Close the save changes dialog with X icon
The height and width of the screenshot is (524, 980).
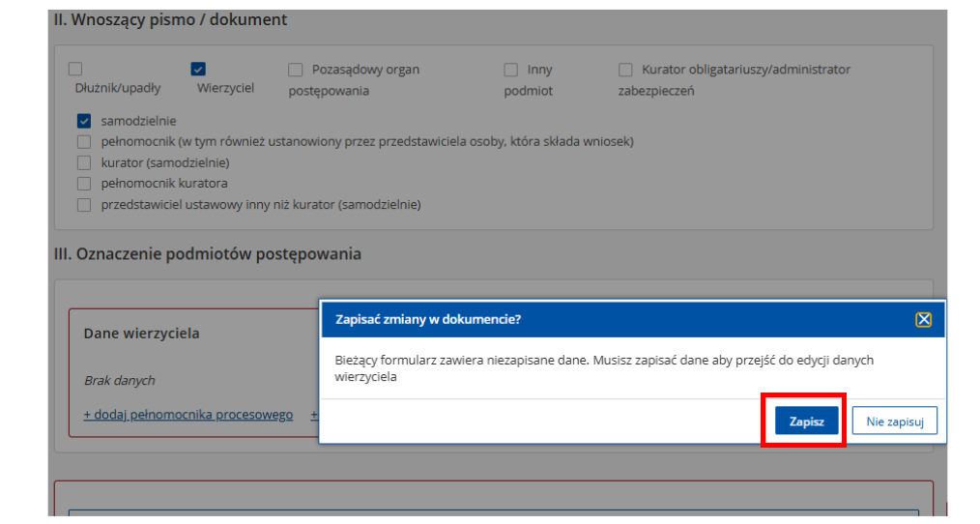point(923,320)
